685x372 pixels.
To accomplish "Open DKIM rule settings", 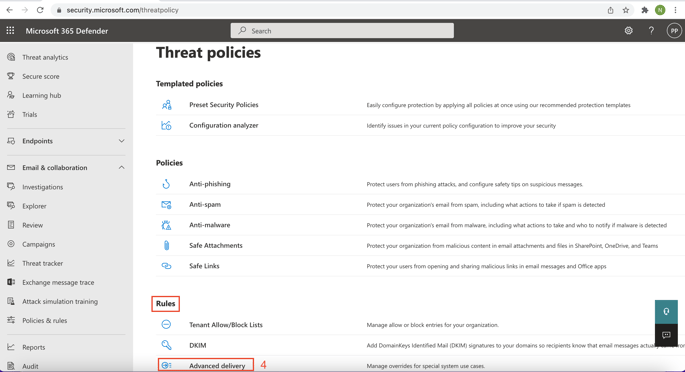I will (x=197, y=345).
